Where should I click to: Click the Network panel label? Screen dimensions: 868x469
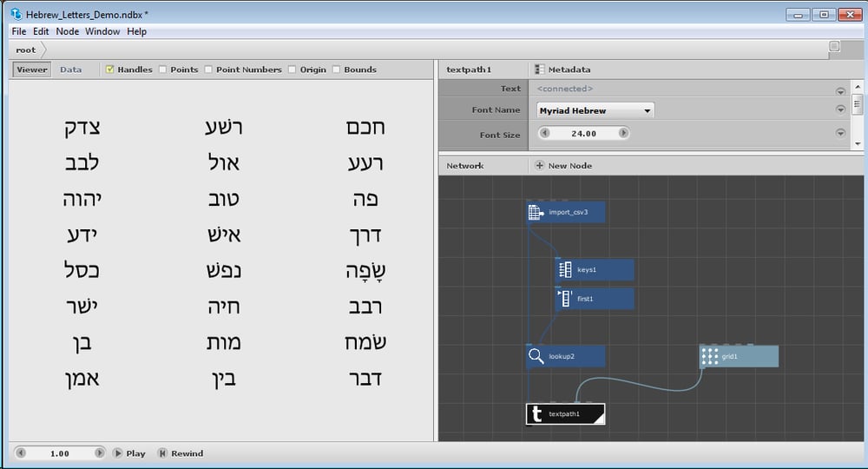(x=465, y=166)
